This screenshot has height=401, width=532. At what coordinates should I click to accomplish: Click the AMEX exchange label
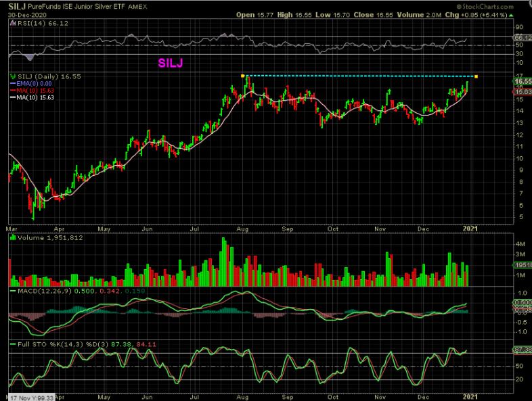click(137, 7)
